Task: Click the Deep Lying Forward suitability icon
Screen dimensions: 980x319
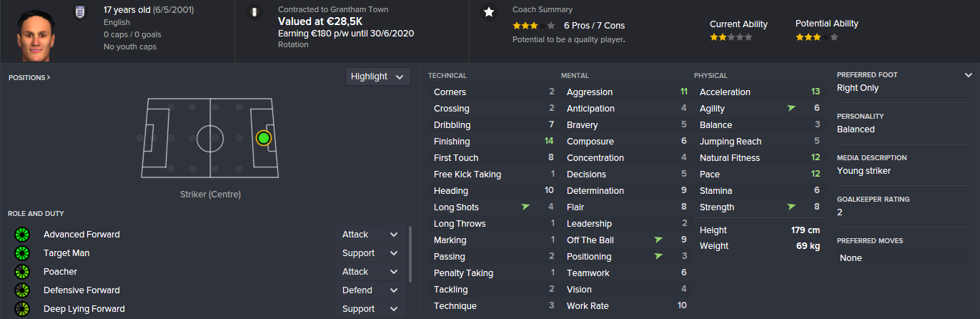Action: pyautogui.click(x=22, y=309)
